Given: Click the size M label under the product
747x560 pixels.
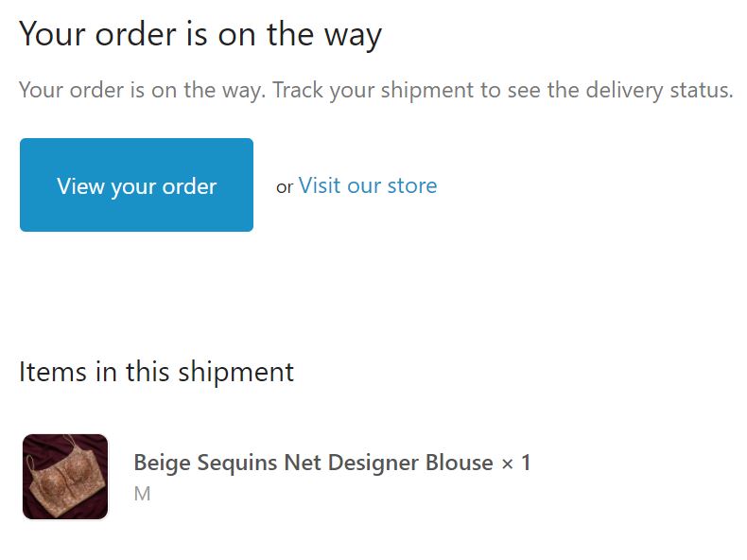Looking at the screenshot, I should 142,494.
